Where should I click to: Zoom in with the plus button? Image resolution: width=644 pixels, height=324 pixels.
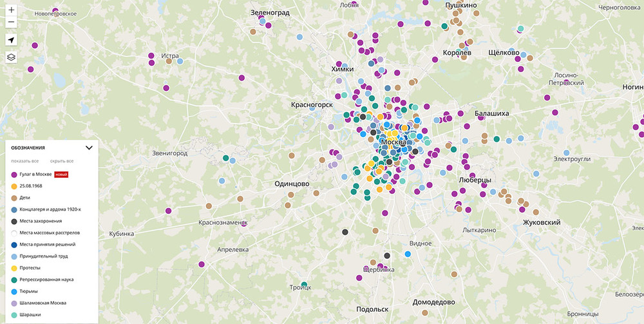point(11,10)
